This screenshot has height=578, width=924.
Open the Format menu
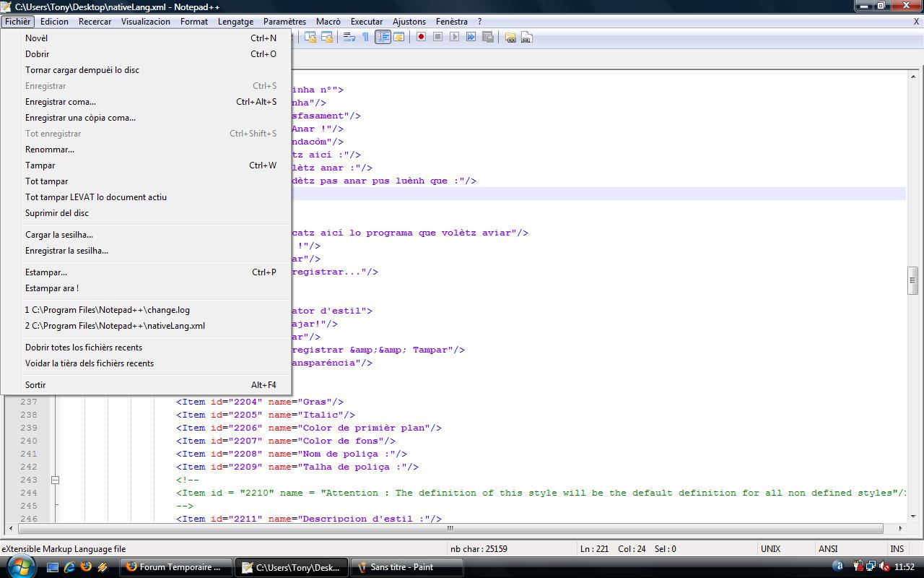coord(194,22)
